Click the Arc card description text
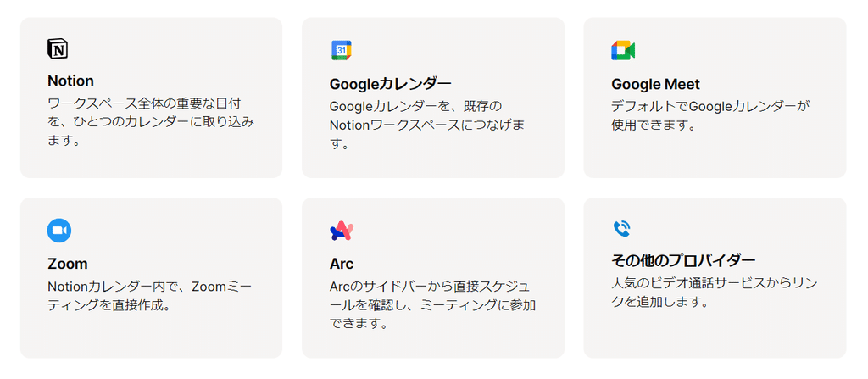Screen dimensions: 868x379 click(x=432, y=304)
